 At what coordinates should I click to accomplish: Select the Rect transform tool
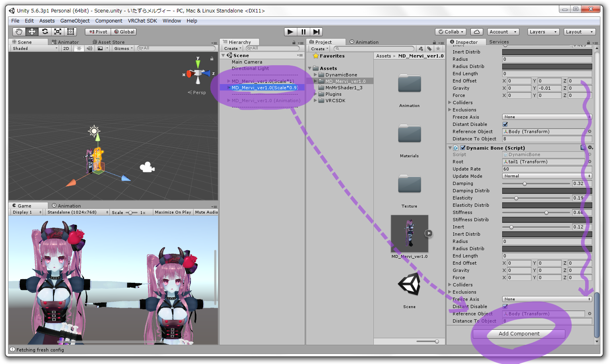70,32
